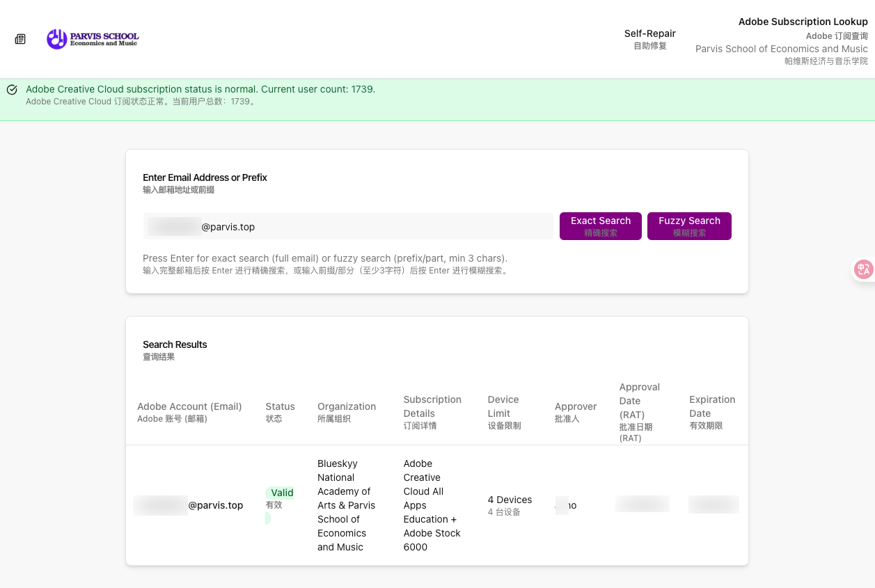875x588 pixels.
Task: Select the Subscription Details column header
Action: click(x=432, y=412)
